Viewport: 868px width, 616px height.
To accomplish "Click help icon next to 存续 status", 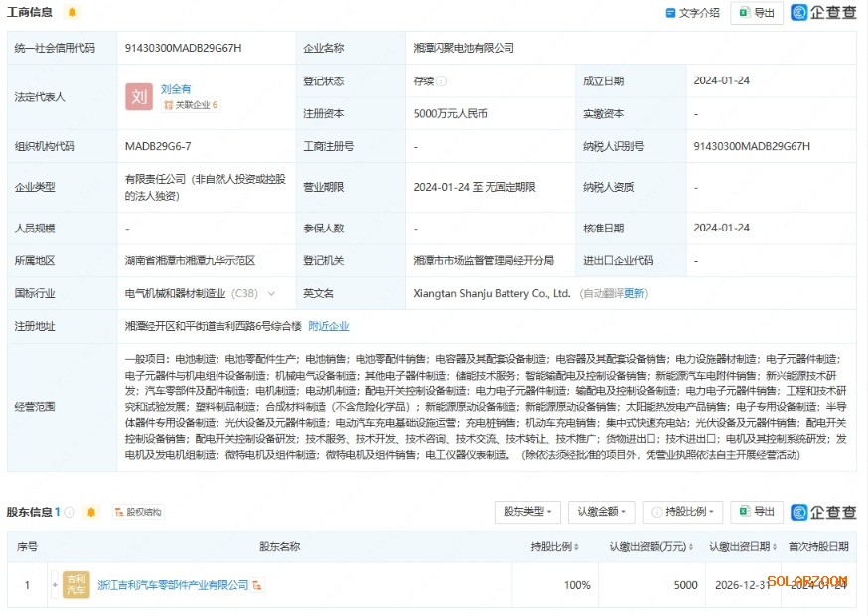I will pyautogui.click(x=442, y=81).
